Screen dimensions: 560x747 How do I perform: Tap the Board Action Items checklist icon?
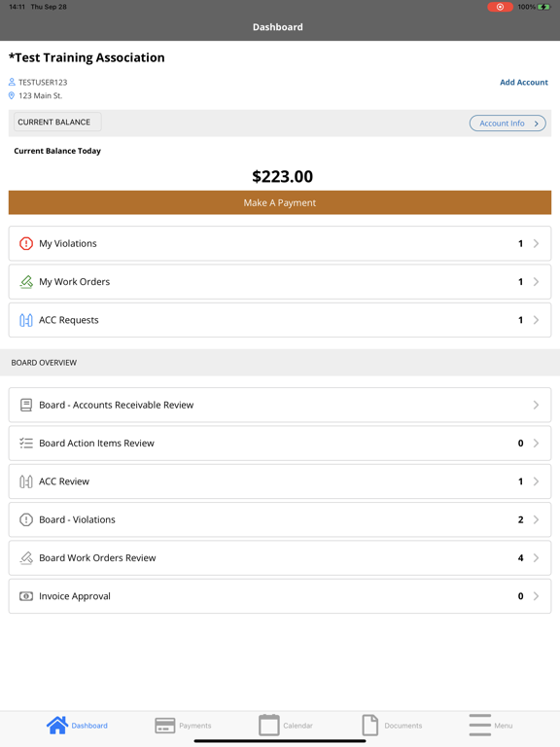point(26,444)
